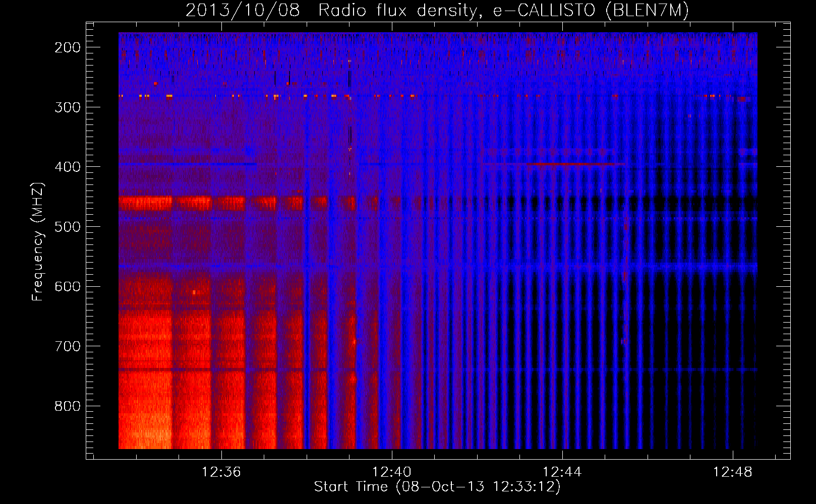Click the 12:36 time tick label
This screenshot has width=816, height=504.
tap(221, 472)
